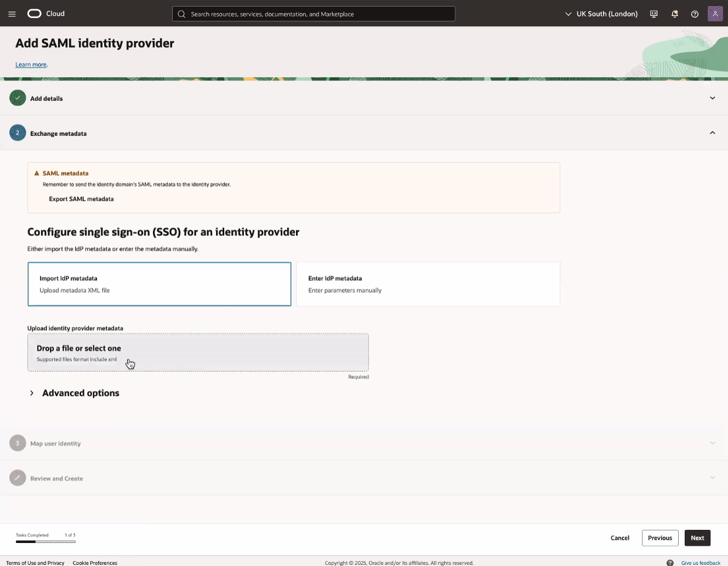Click the SAML metadata warning icon
The image size is (728, 566).
click(x=37, y=173)
